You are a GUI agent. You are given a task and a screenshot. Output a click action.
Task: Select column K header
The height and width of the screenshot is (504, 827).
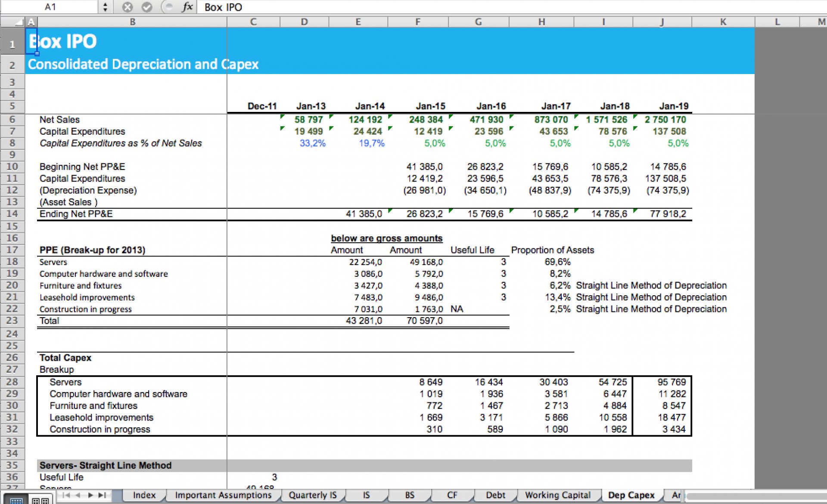[x=723, y=22]
